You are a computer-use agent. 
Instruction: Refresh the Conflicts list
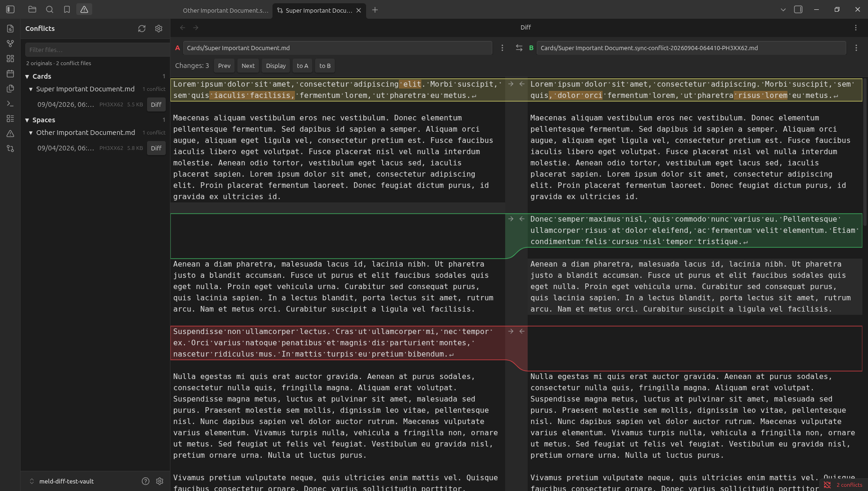(x=142, y=29)
